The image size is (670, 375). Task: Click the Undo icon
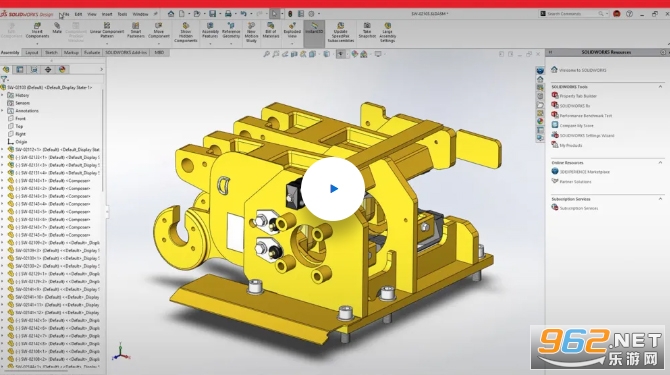(243, 14)
